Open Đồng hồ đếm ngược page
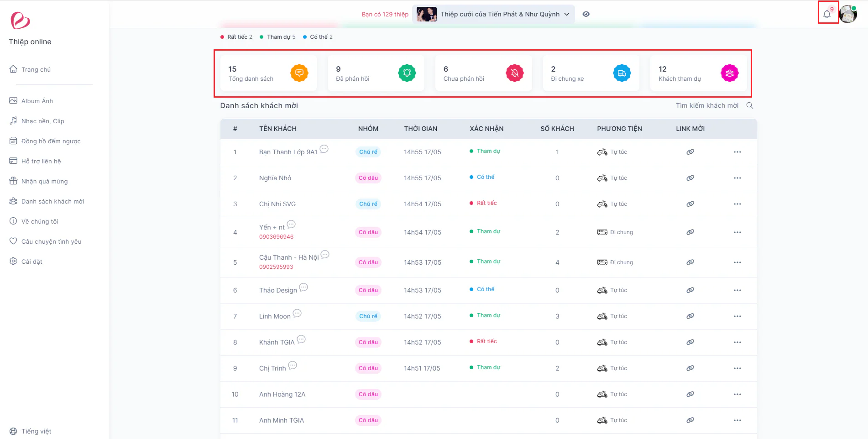 45,141
